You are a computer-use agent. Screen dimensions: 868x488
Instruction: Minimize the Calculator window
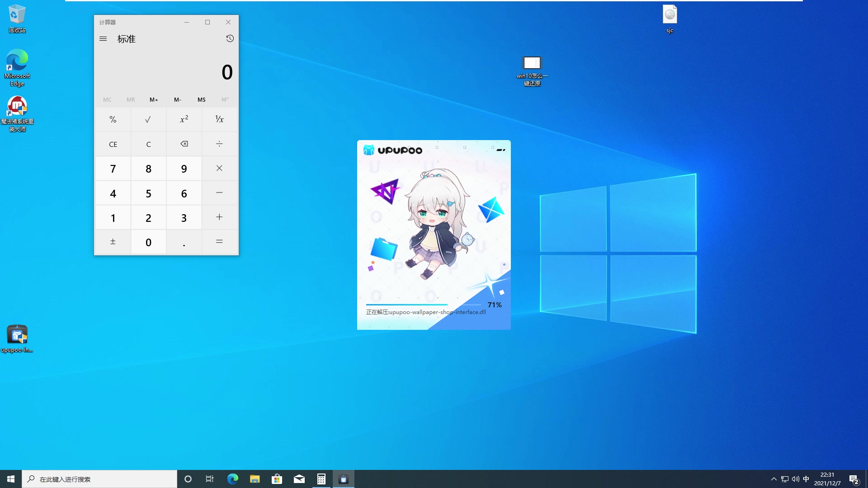[x=187, y=22]
